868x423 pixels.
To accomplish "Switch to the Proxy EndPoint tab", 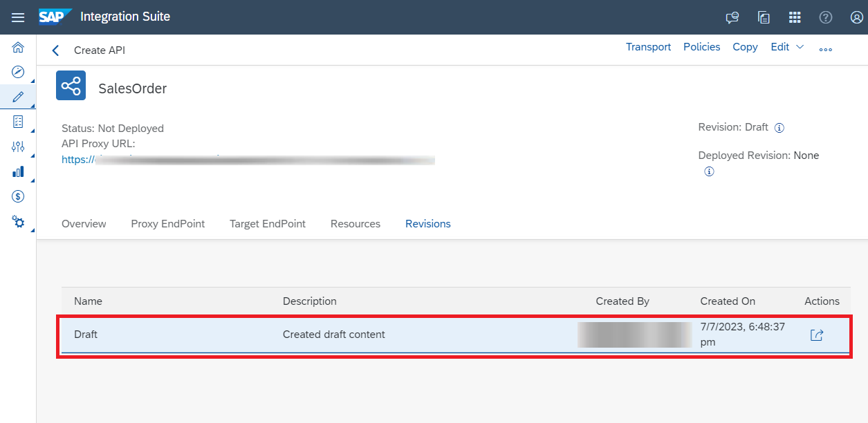I will tap(168, 224).
